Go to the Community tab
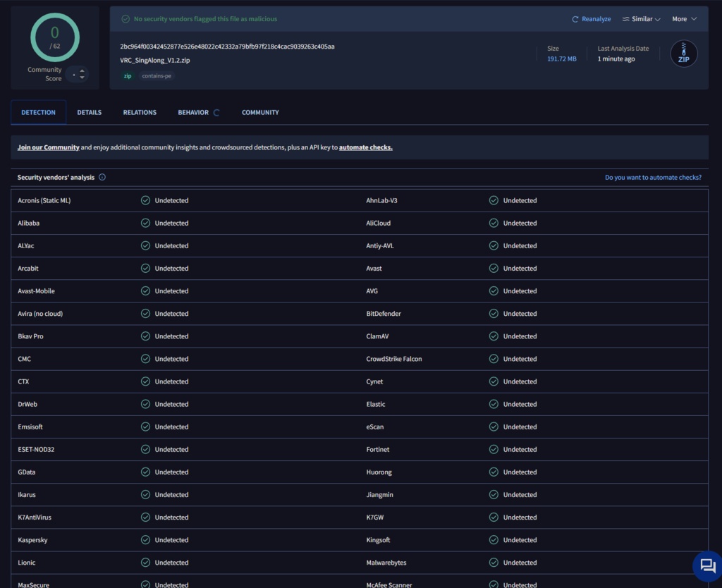The width and height of the screenshot is (722, 588). coord(260,112)
